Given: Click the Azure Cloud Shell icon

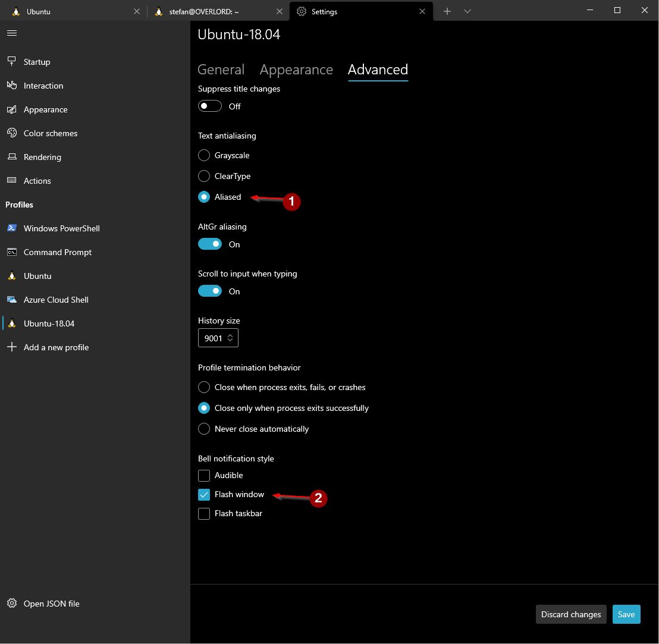Looking at the screenshot, I should click(x=12, y=300).
